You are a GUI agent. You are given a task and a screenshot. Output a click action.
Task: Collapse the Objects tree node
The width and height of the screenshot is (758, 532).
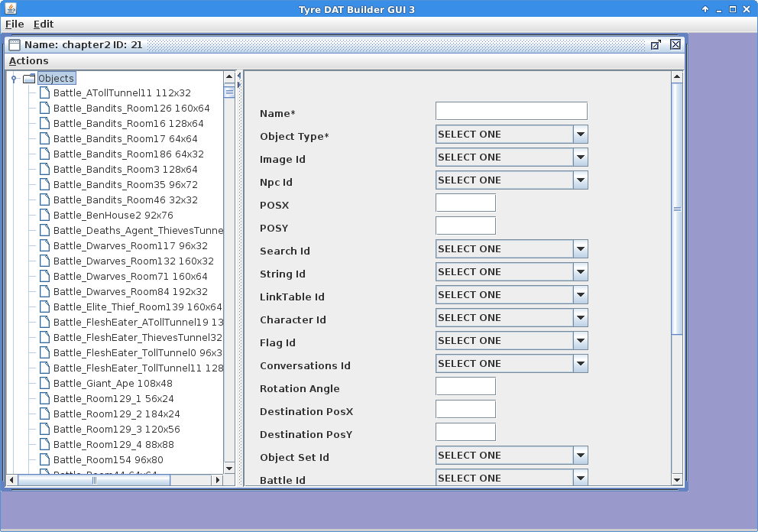tap(14, 79)
